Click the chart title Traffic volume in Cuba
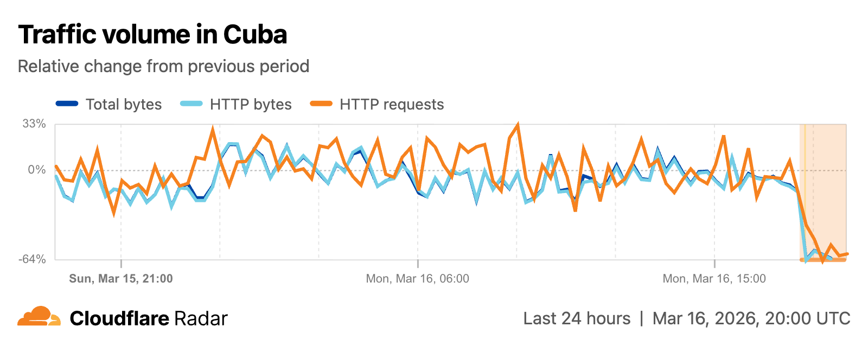This screenshot has width=868, height=346. 152,35
